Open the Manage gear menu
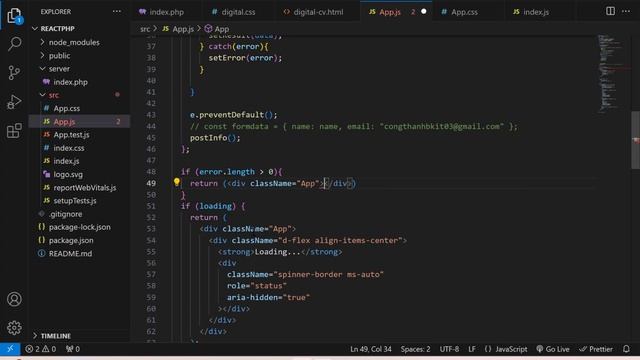Viewport: 640px width, 360px height. (x=14, y=327)
